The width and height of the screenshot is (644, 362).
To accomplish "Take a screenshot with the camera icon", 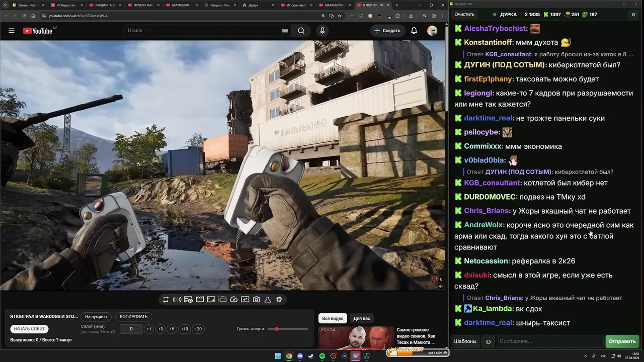I will click(257, 300).
